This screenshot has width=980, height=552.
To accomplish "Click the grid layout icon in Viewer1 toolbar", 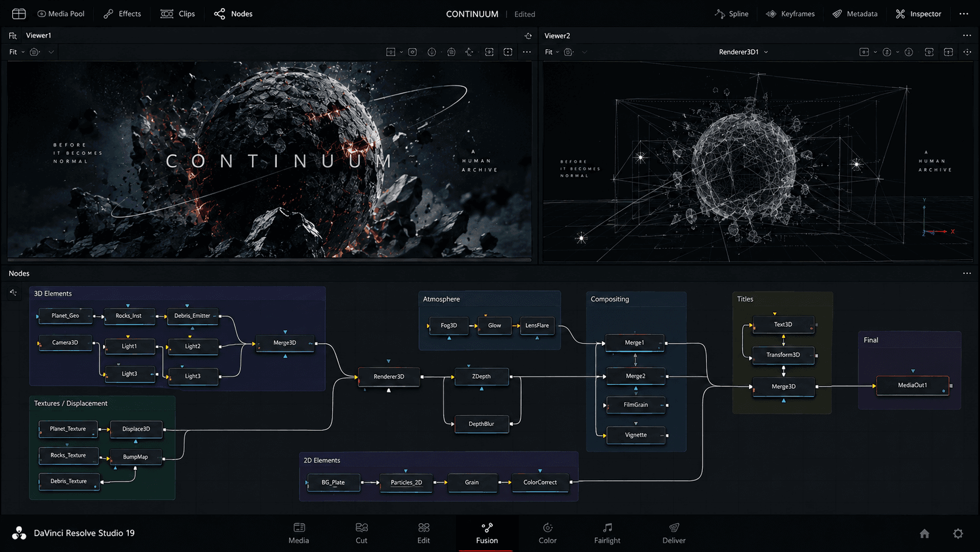I will (x=390, y=52).
